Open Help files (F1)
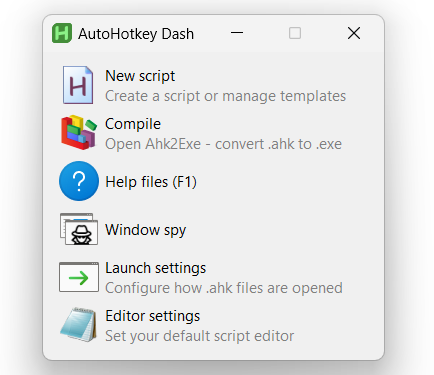Screen dimensions: 434x375 [151, 182]
